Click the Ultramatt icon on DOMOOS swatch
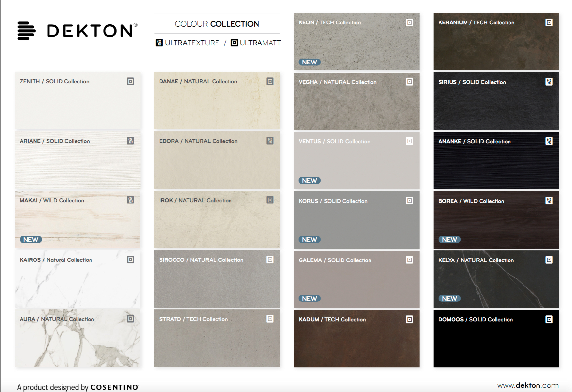Viewport: 572px width, 392px height. (549, 319)
